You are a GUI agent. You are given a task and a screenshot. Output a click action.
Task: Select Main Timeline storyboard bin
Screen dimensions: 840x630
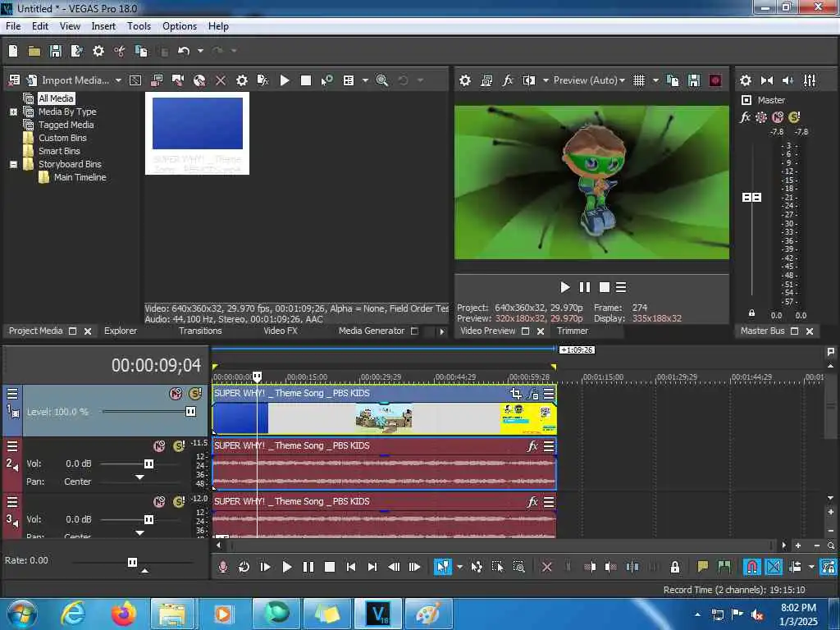(x=80, y=177)
